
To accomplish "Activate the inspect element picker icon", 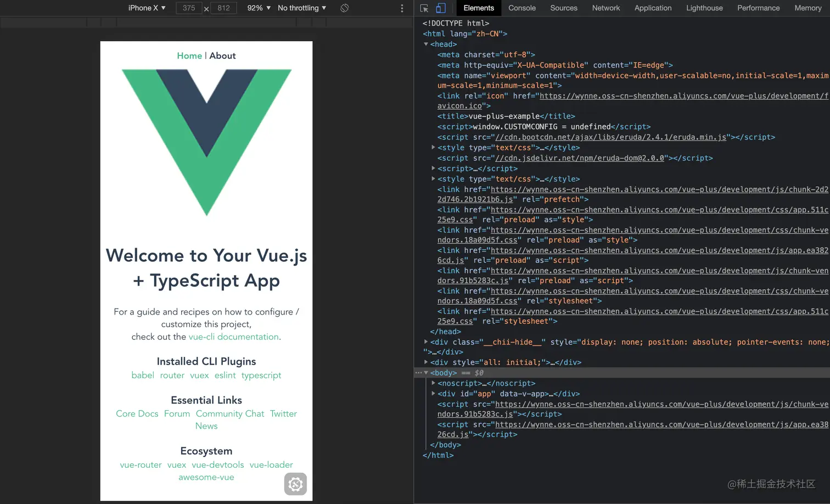I will [x=424, y=8].
